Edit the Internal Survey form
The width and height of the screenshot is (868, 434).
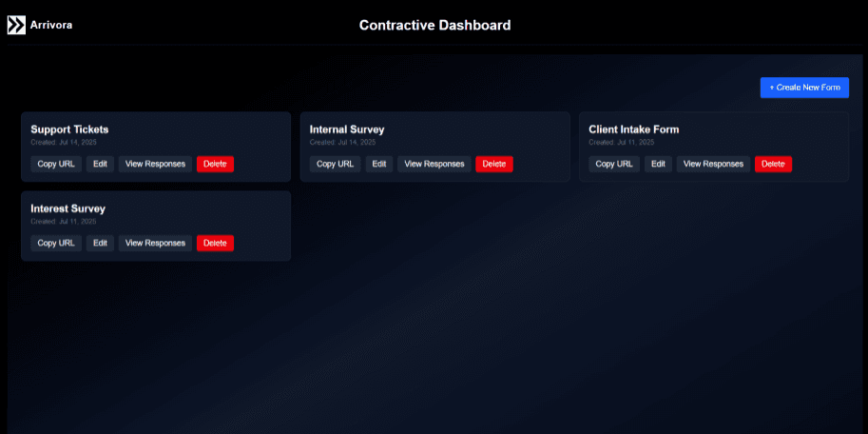tap(379, 164)
